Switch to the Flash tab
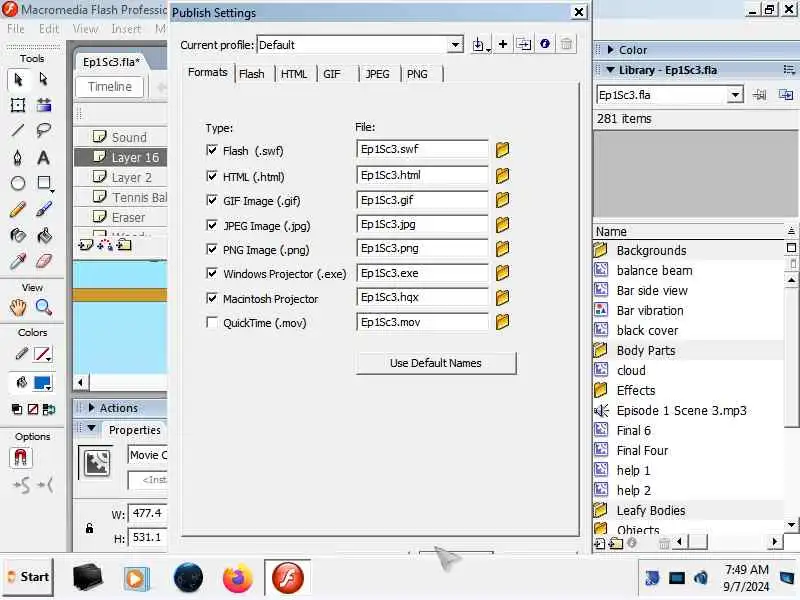Screen dimensions: 800x600 (x=252, y=74)
